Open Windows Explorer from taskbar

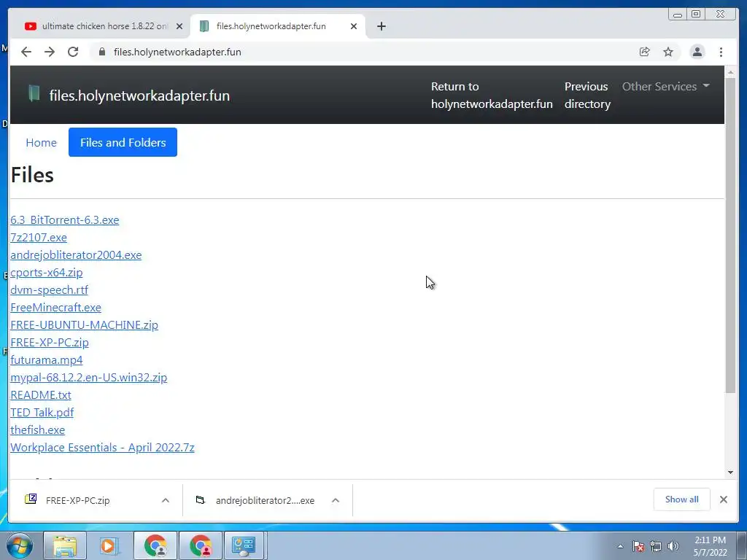[65, 545]
